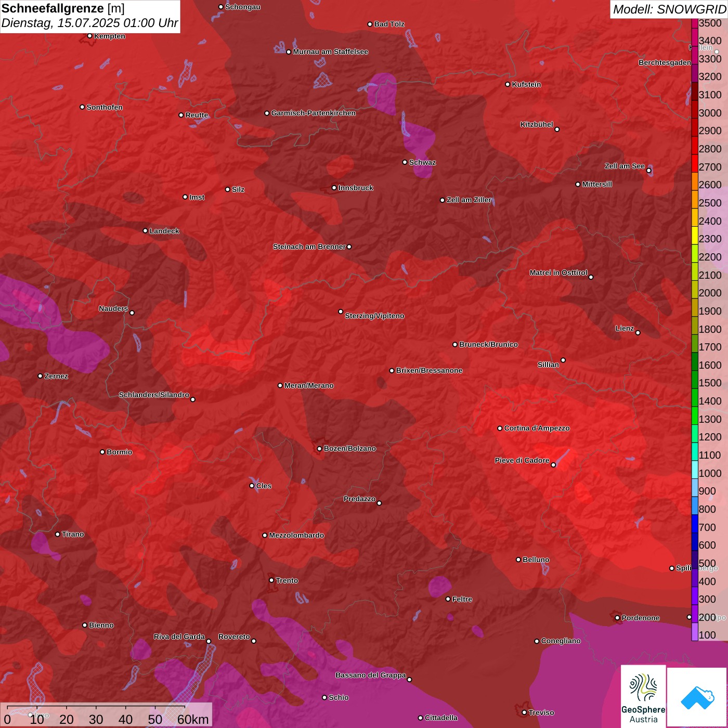The image size is (728, 728).
Task: Click the Bassano del Grappa label
Action: pyautogui.click(x=371, y=675)
